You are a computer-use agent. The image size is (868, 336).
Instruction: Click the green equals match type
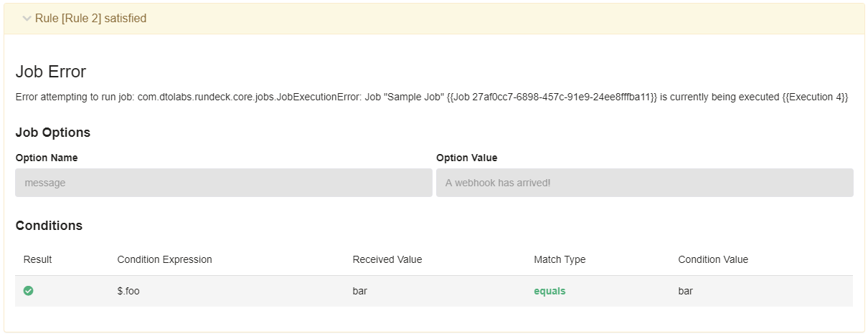pyautogui.click(x=549, y=292)
